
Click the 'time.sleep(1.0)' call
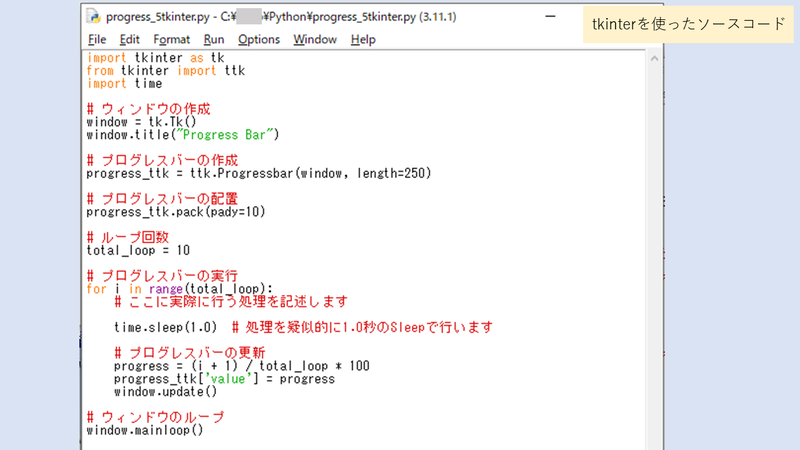coord(165,327)
